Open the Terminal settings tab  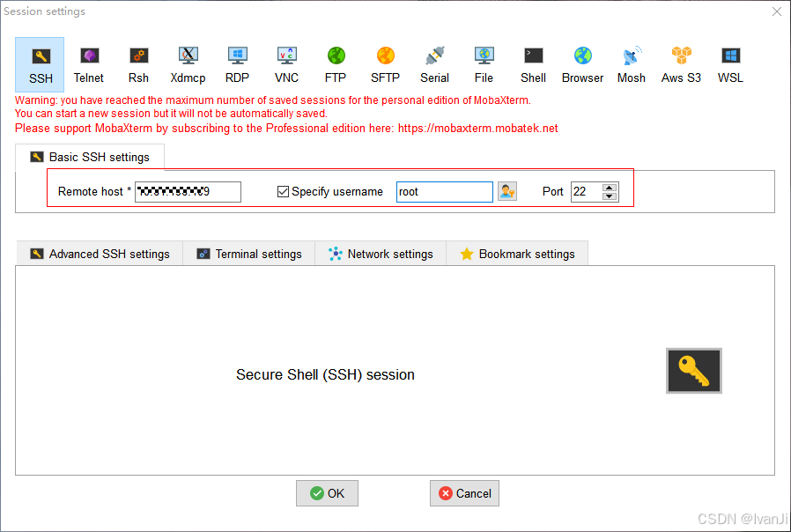(x=249, y=254)
